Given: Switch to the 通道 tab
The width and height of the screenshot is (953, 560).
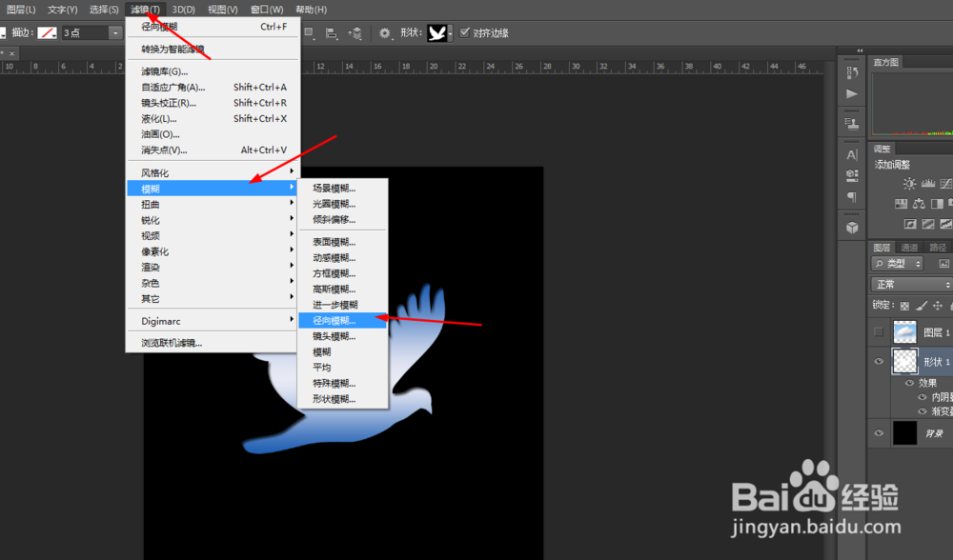Looking at the screenshot, I should [907, 248].
